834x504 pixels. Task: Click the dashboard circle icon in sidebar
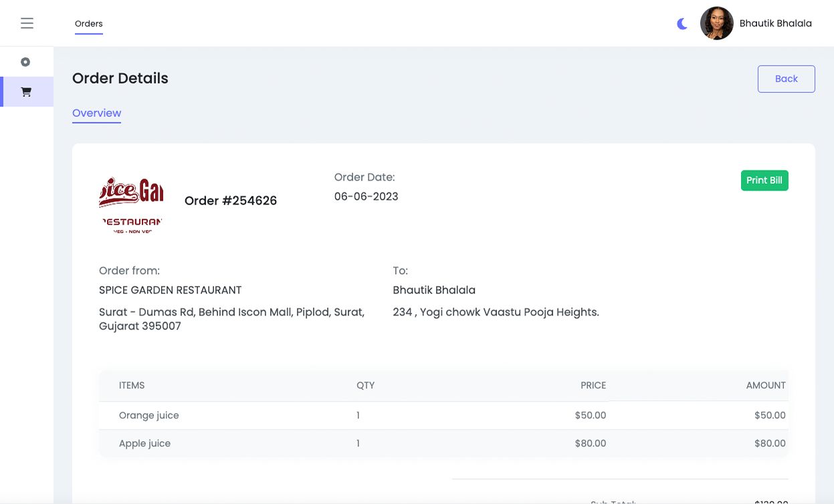(25, 62)
